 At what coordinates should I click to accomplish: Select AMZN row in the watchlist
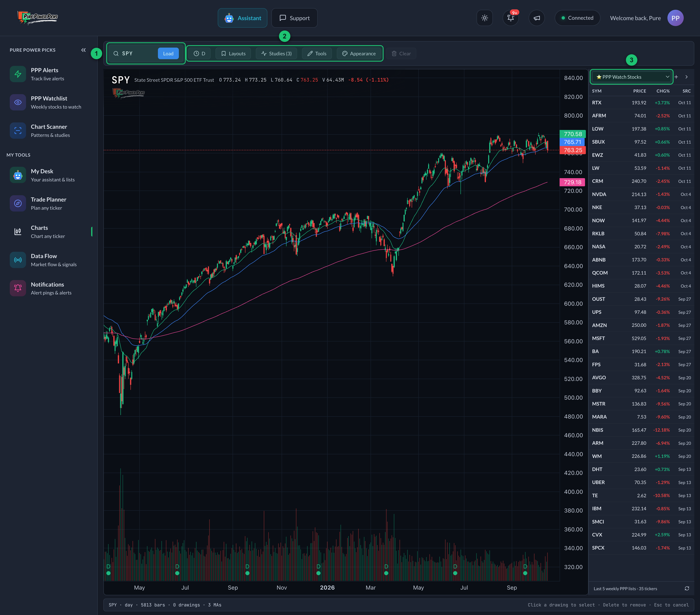point(641,325)
